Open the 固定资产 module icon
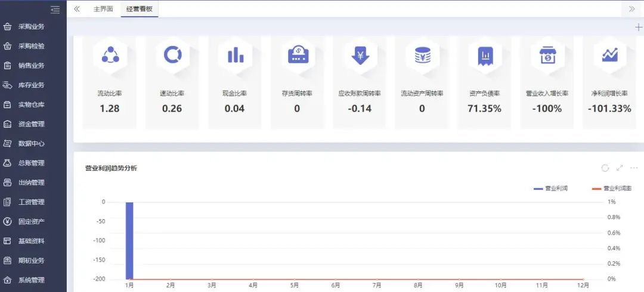Screen dimensions: 644x292 (8, 222)
